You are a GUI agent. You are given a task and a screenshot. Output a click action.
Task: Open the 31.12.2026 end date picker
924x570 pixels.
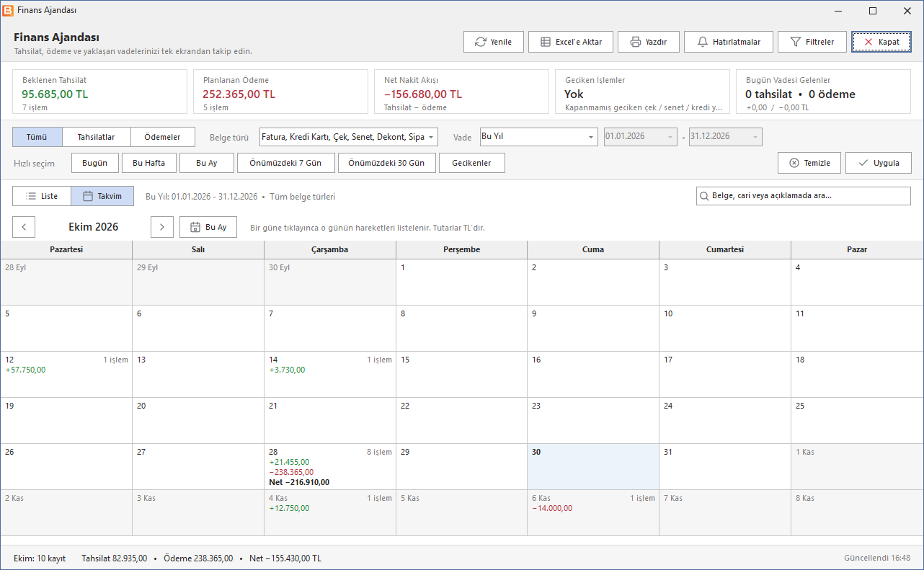click(726, 137)
